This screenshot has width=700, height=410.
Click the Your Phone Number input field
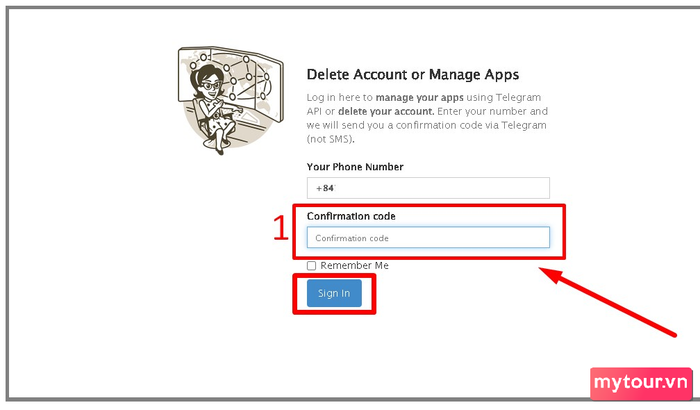428,188
